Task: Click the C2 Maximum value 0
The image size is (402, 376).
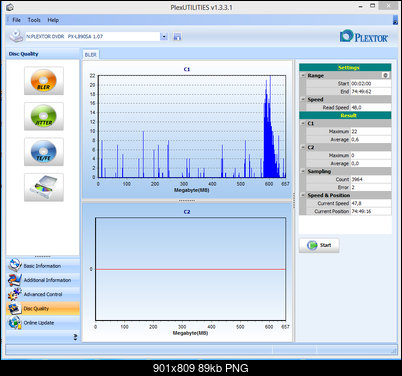Action: pyautogui.click(x=371, y=155)
